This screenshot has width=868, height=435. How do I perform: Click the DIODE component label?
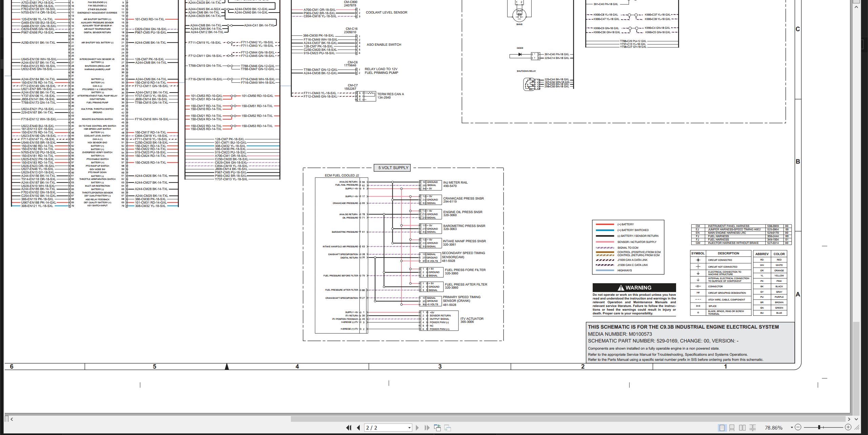(520, 48)
